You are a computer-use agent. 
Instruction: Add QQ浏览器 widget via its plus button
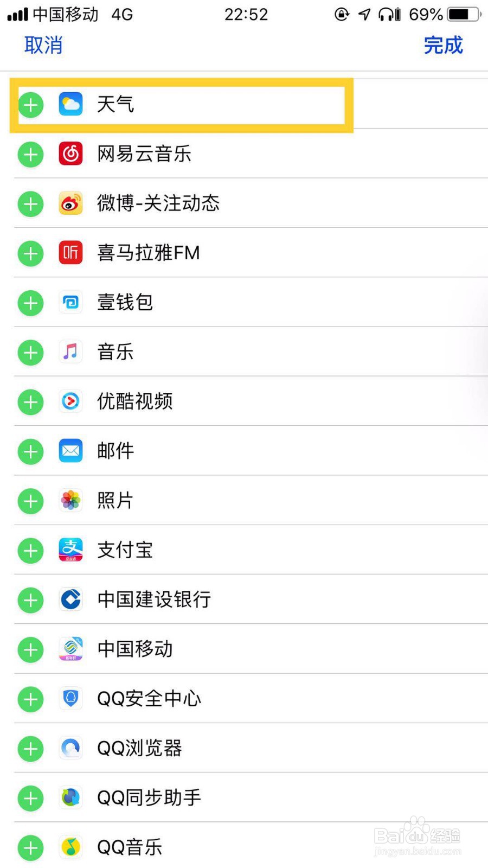31,749
